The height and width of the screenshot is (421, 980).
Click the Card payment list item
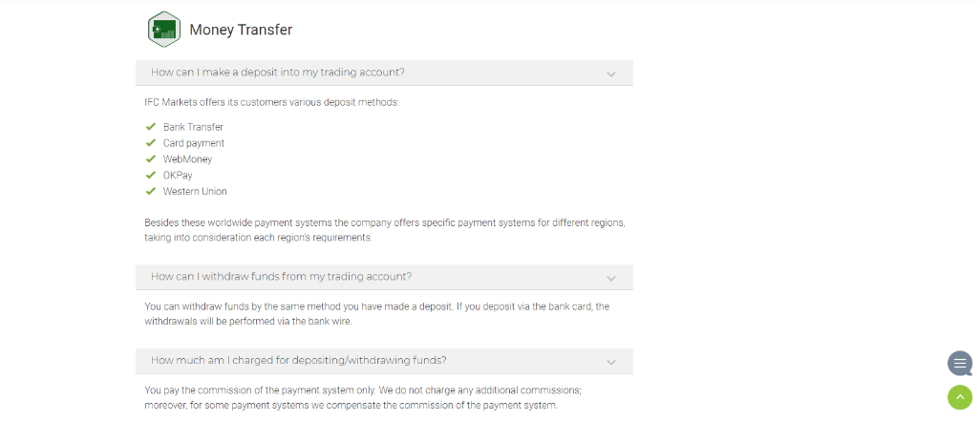(193, 143)
